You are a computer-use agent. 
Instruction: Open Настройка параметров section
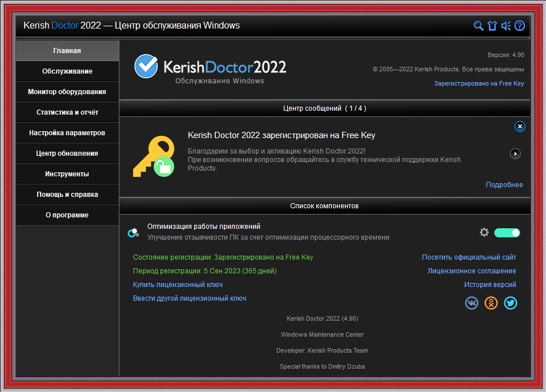tap(67, 132)
